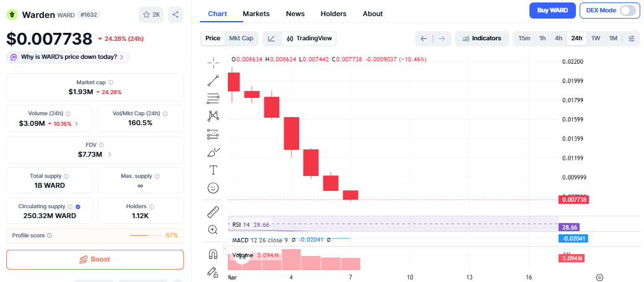Enable magnet mode for drawings
The image size is (644, 282).
pos(213,254)
